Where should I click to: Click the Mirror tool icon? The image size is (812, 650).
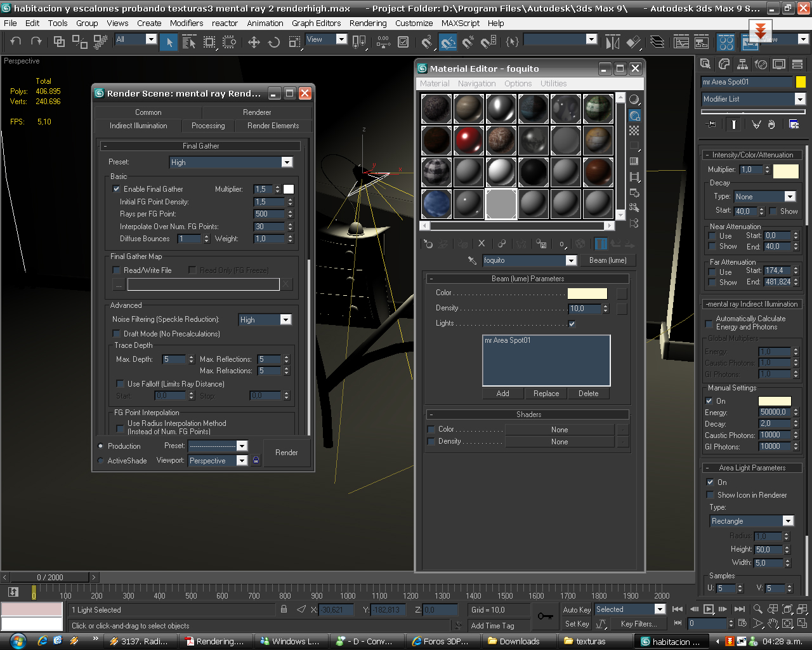[613, 43]
